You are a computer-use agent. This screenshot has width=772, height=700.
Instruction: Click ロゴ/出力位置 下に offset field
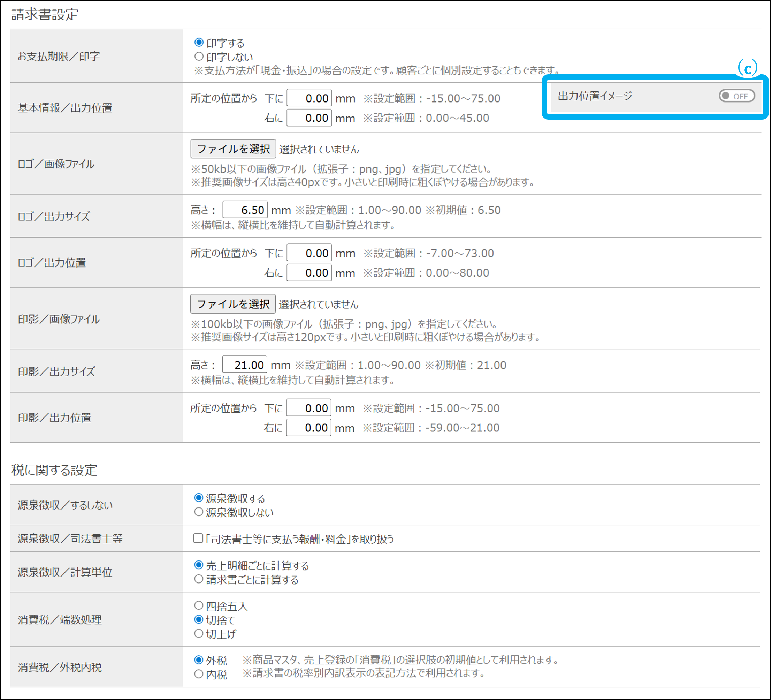pyautogui.click(x=309, y=253)
